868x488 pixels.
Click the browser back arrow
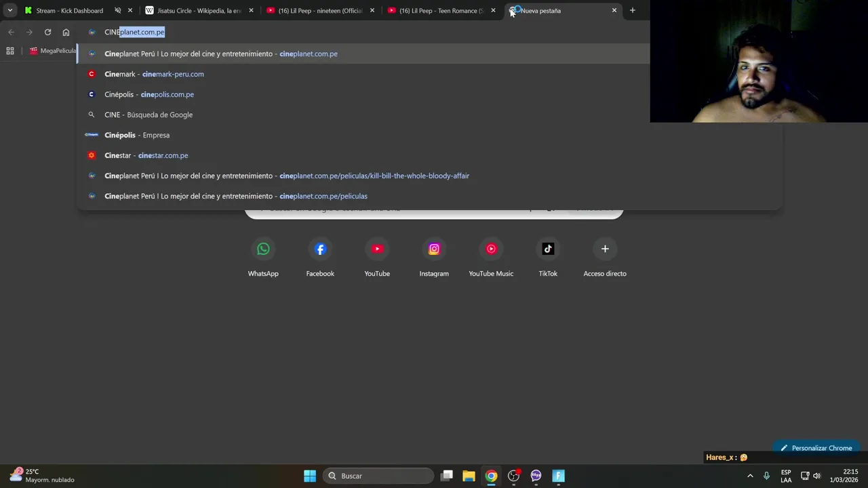coord(11,32)
